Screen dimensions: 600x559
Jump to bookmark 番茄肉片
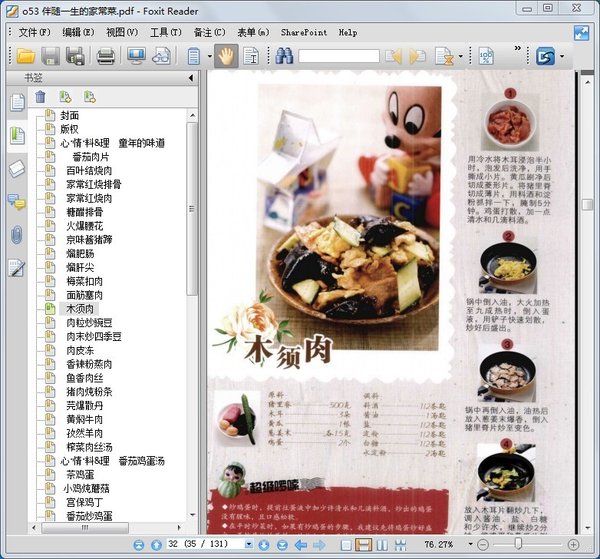91,157
